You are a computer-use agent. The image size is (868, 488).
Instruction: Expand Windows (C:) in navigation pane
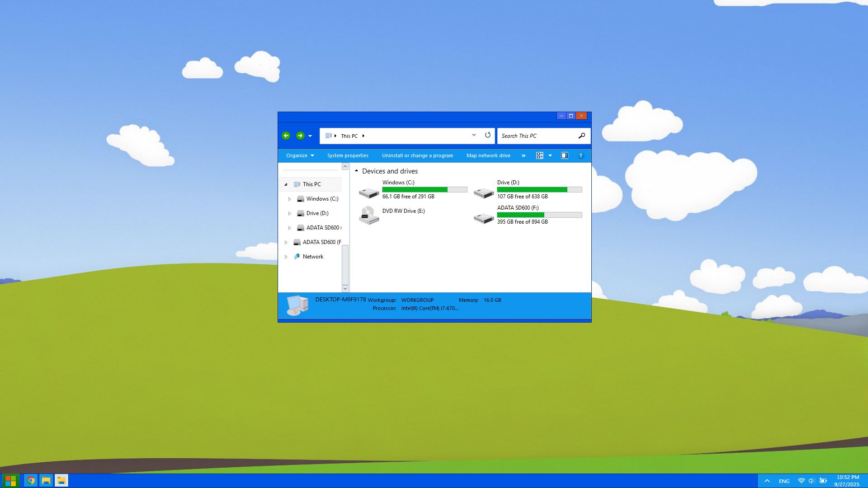[290, 199]
